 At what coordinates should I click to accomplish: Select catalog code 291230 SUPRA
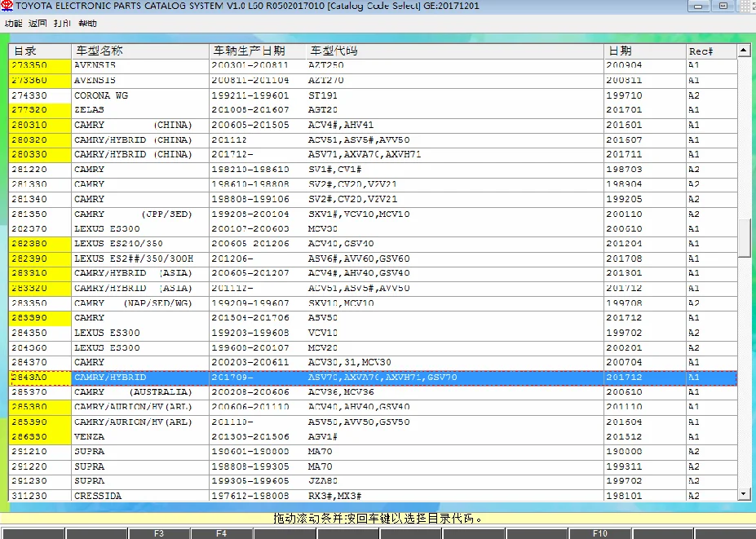point(30,480)
